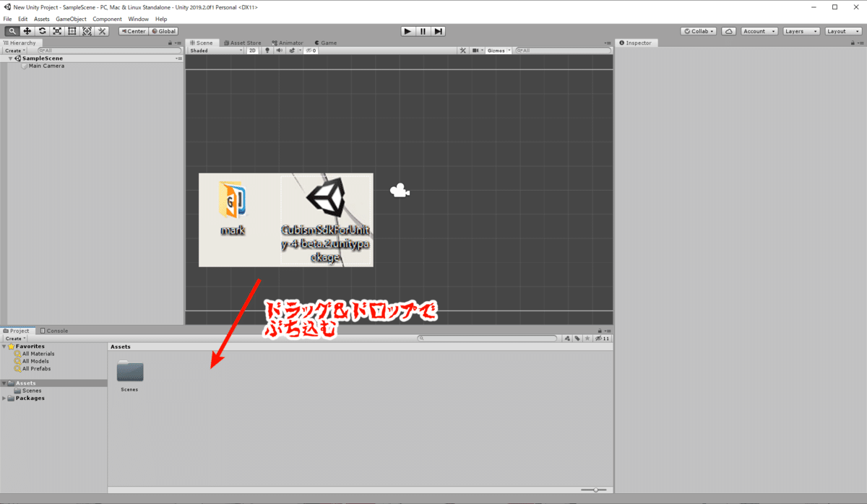
Task: Click the Scene view search field
Action: coord(563,51)
